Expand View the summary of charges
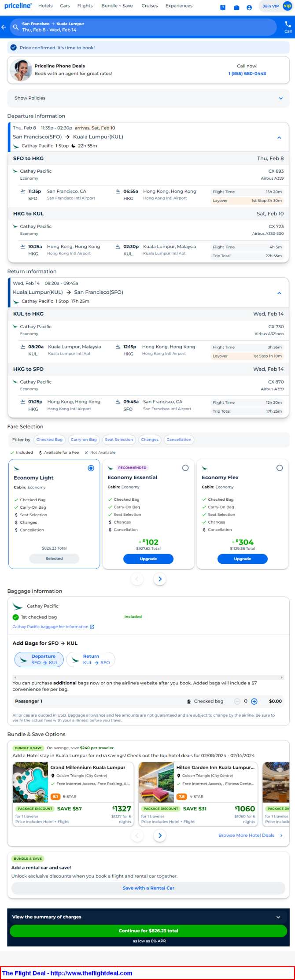 click(148, 917)
